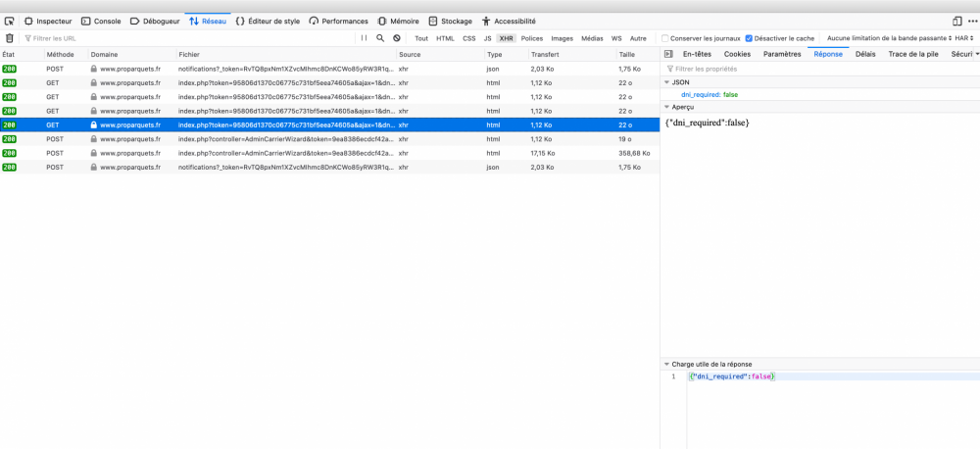980x449 pixels.
Task: Open the Éditeur de style panel
Action: click(x=268, y=21)
